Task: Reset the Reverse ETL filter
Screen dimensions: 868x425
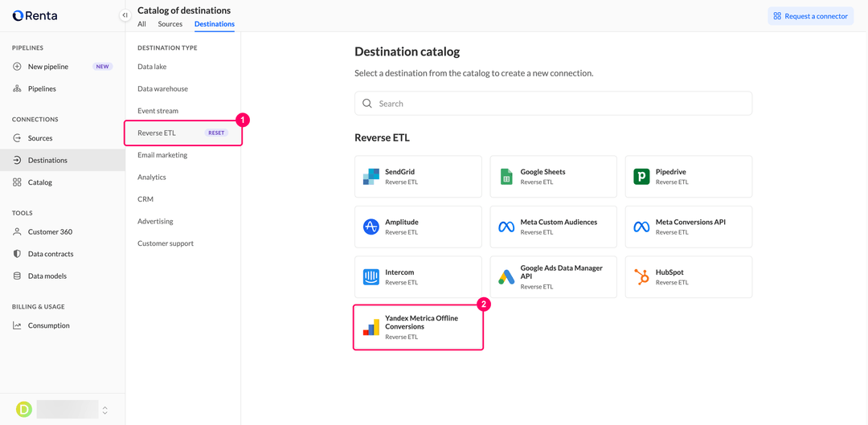Action: tap(216, 133)
